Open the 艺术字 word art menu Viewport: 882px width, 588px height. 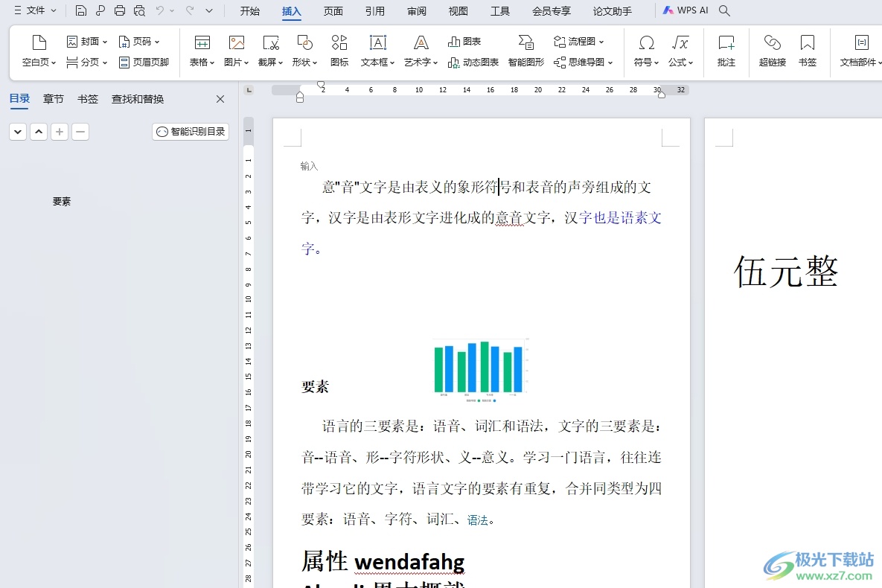point(421,51)
